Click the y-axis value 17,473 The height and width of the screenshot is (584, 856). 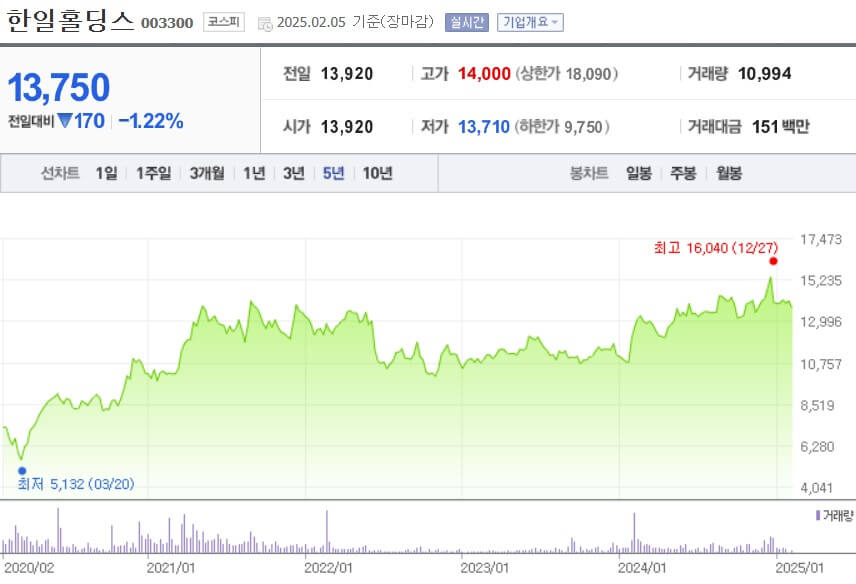click(x=821, y=240)
